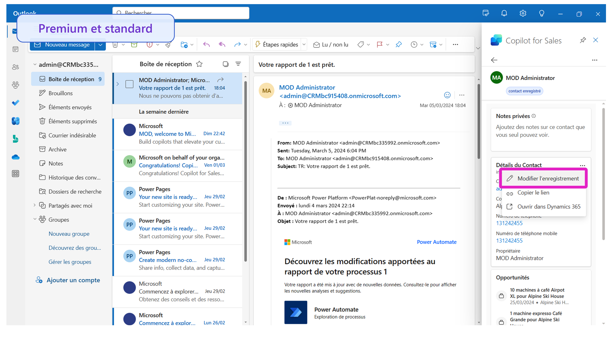
Task: Toggle Inbox favorite star
Action: [199, 64]
